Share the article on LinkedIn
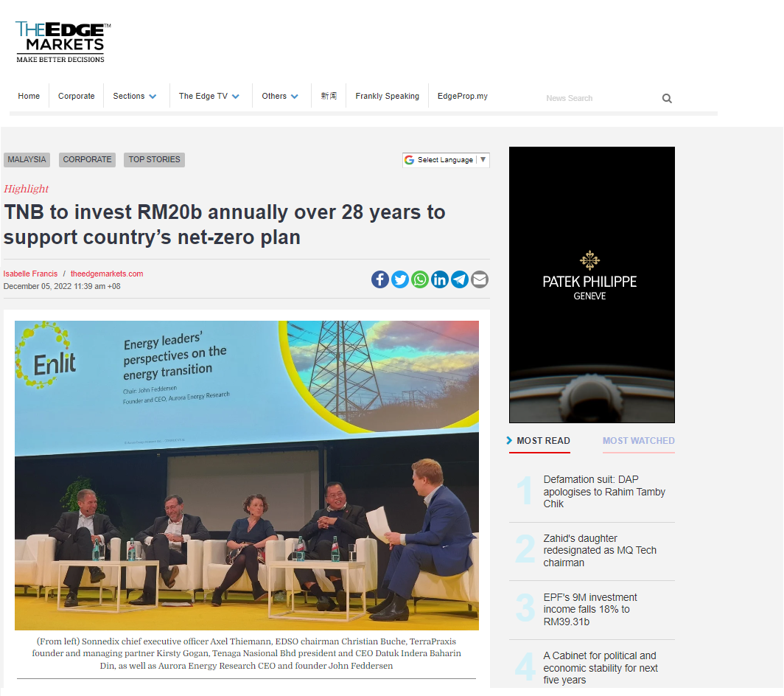 tap(439, 279)
